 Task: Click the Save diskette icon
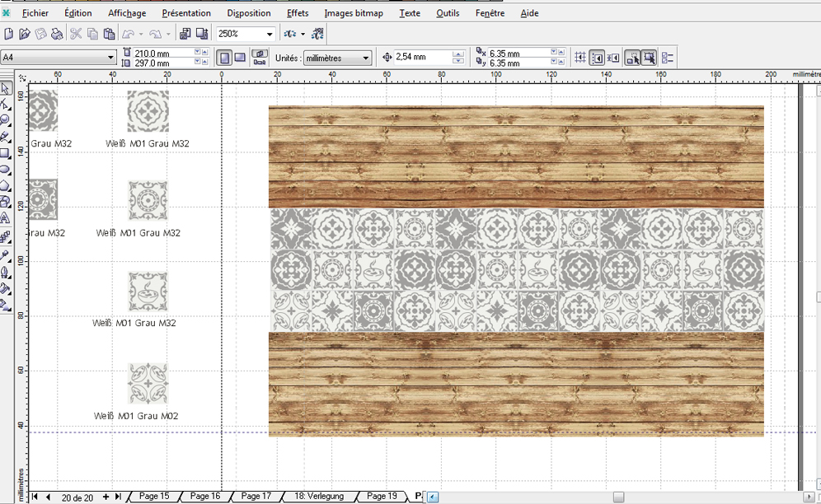point(40,34)
